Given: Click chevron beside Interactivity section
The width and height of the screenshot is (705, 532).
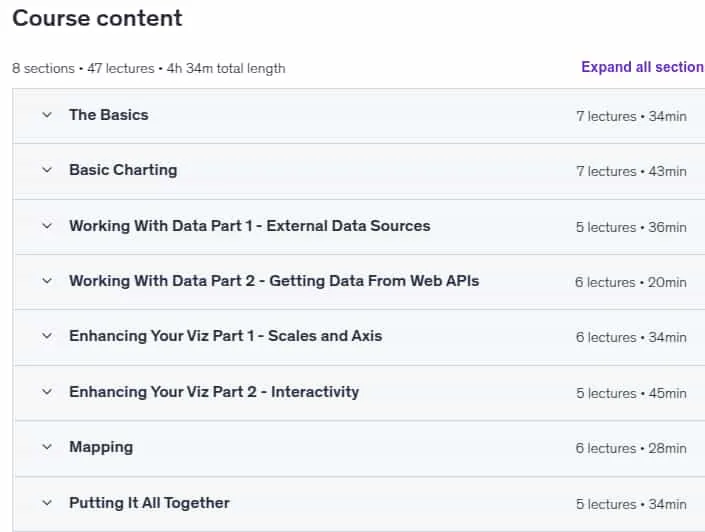Looking at the screenshot, I should pyautogui.click(x=47, y=392).
